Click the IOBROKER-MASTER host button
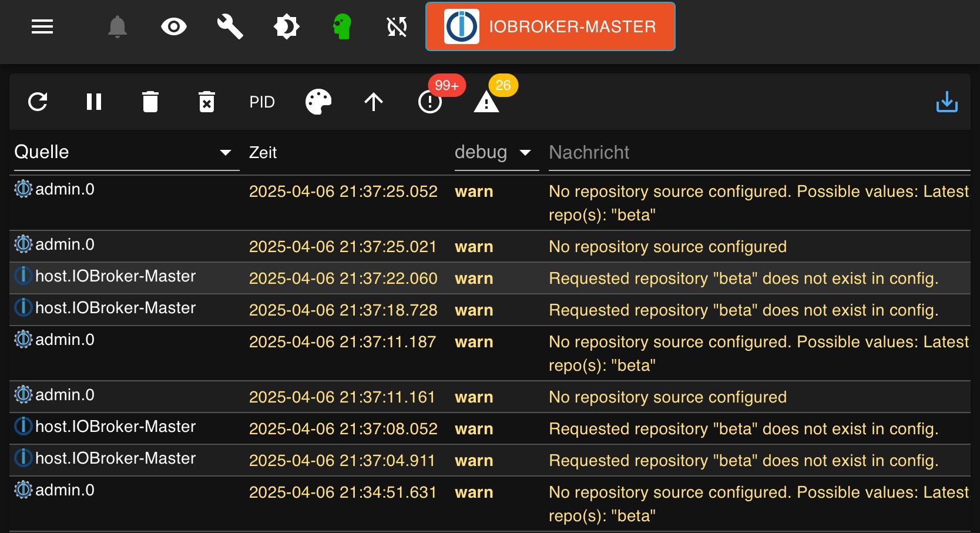980x533 pixels. coord(551,26)
